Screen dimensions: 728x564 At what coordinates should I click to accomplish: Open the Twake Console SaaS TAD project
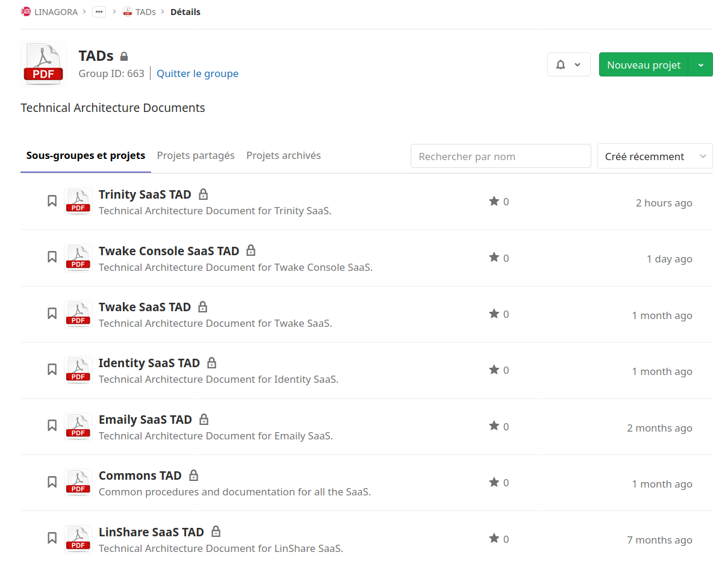coord(169,251)
